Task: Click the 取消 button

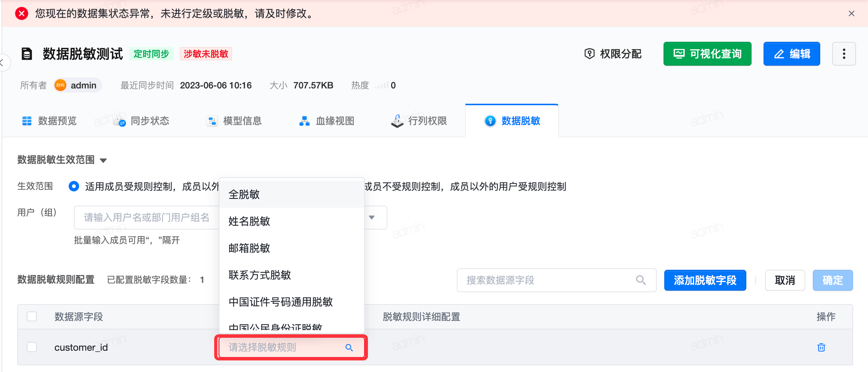Action: [785, 280]
